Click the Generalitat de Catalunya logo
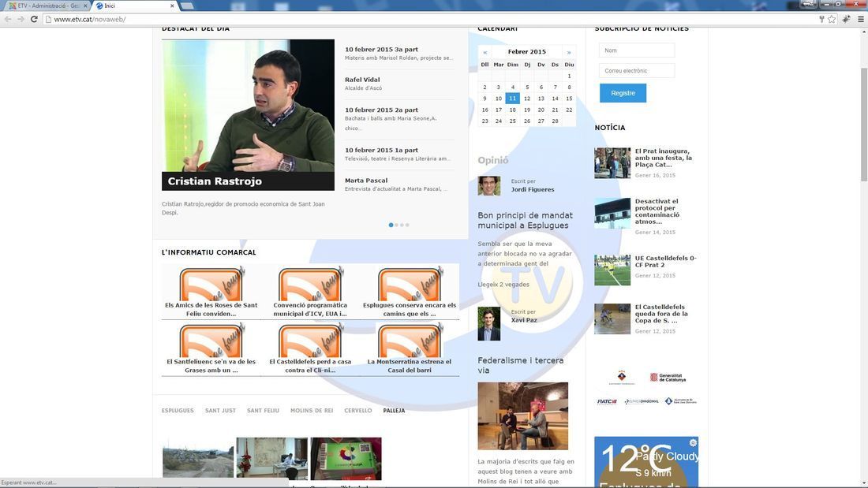Image resolution: width=868 pixels, height=488 pixels. coord(668,378)
